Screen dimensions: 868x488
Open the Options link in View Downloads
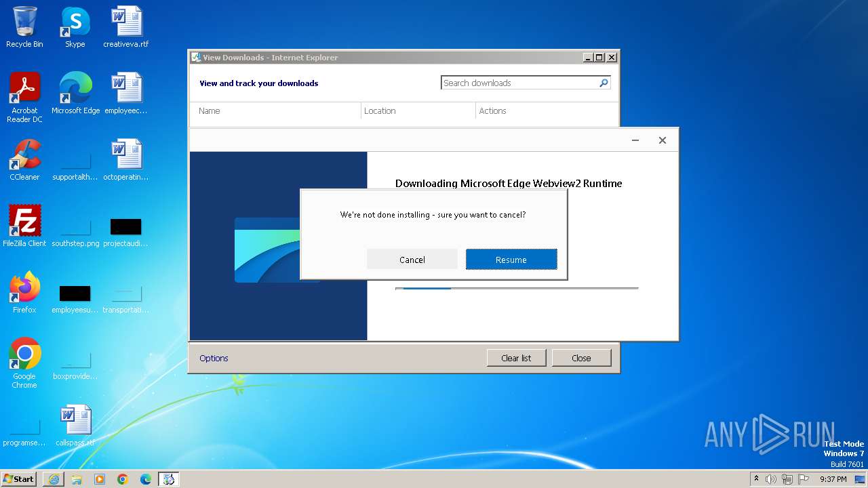click(214, 358)
